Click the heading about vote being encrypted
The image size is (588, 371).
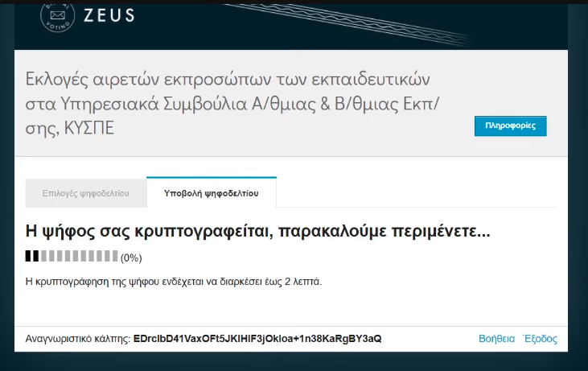(x=257, y=232)
